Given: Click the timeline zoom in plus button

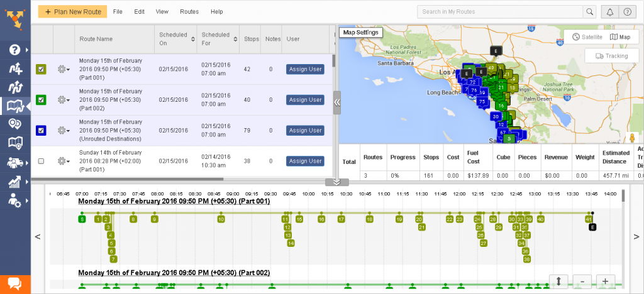Looking at the screenshot, I should [605, 281].
